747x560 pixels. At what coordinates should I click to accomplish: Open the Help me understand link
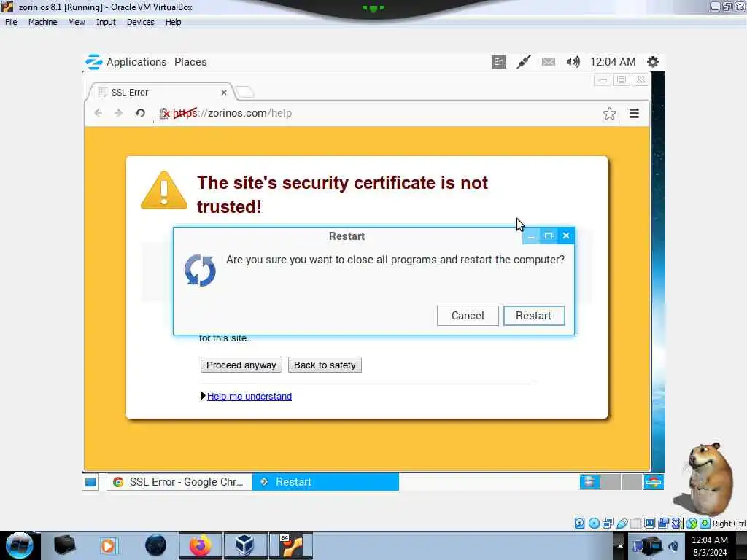click(x=249, y=396)
